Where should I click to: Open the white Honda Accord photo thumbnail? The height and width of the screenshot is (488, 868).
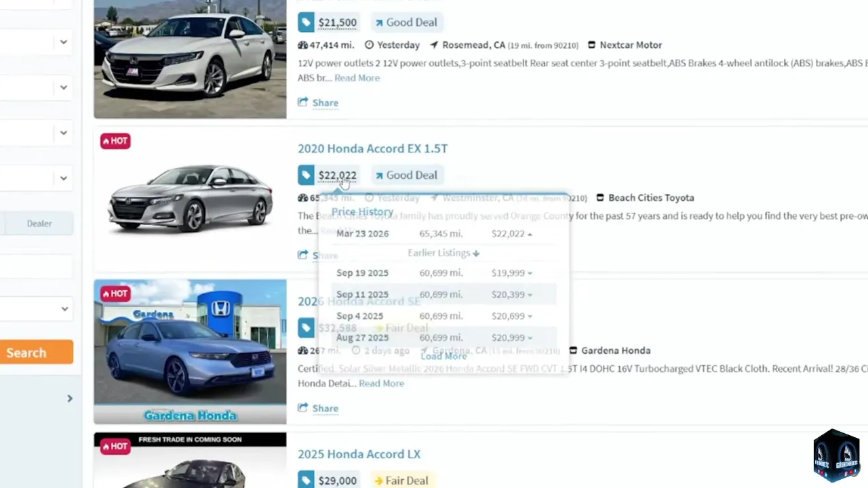[190, 59]
